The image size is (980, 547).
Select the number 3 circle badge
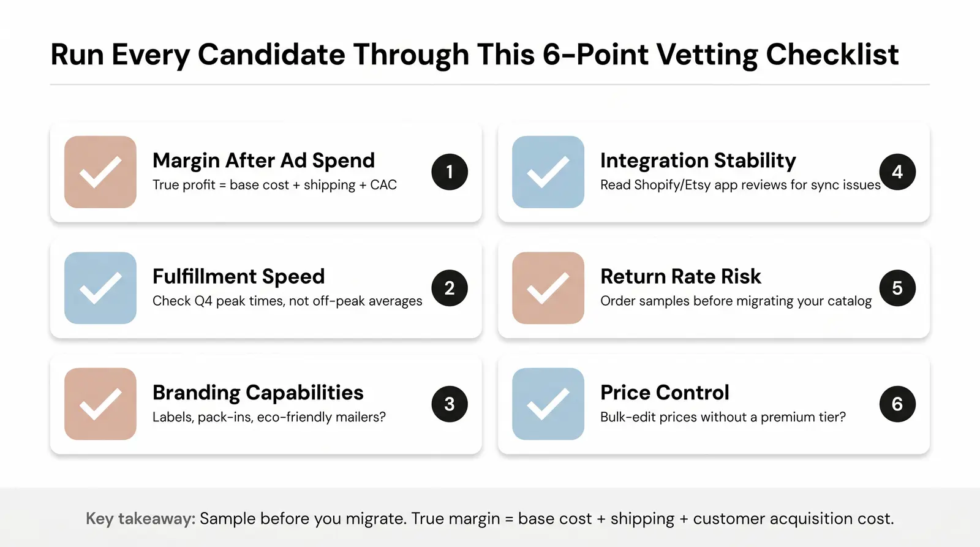click(450, 404)
